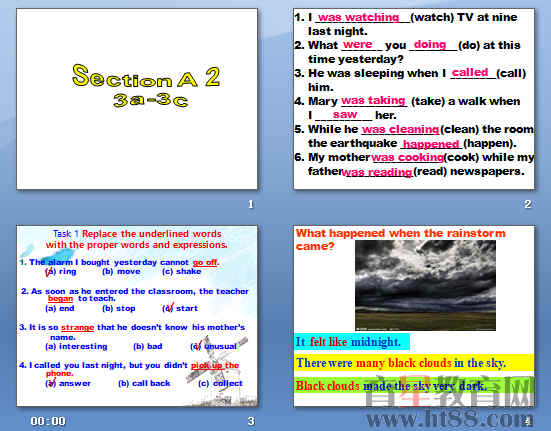Select option (a) answer for question 4
The height and width of the screenshot is (431, 551).
point(68,383)
